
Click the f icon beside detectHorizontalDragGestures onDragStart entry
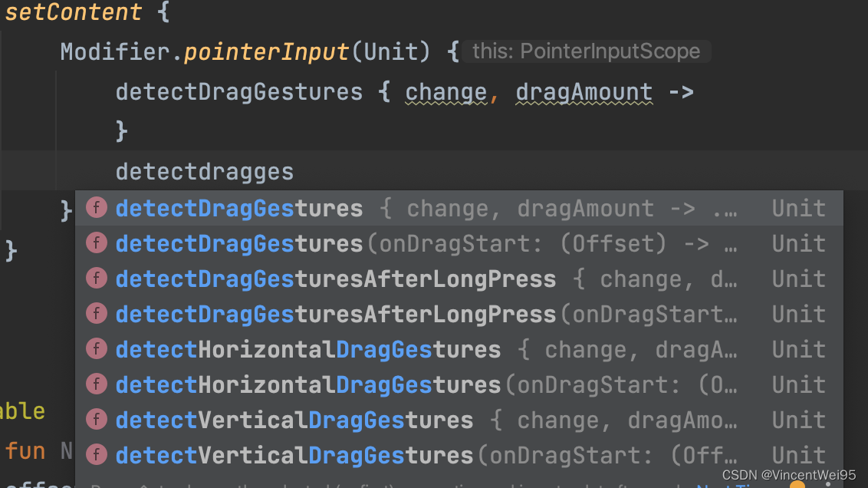tap(96, 384)
